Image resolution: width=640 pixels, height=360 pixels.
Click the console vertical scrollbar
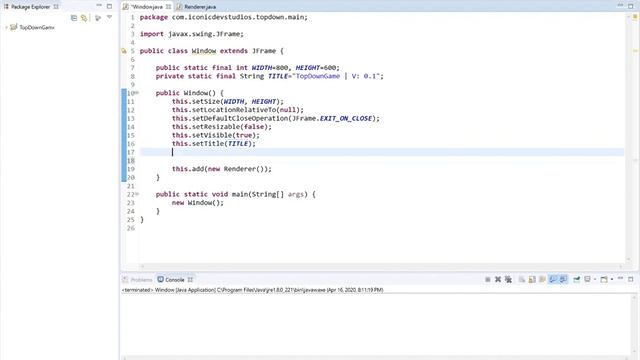click(x=634, y=325)
